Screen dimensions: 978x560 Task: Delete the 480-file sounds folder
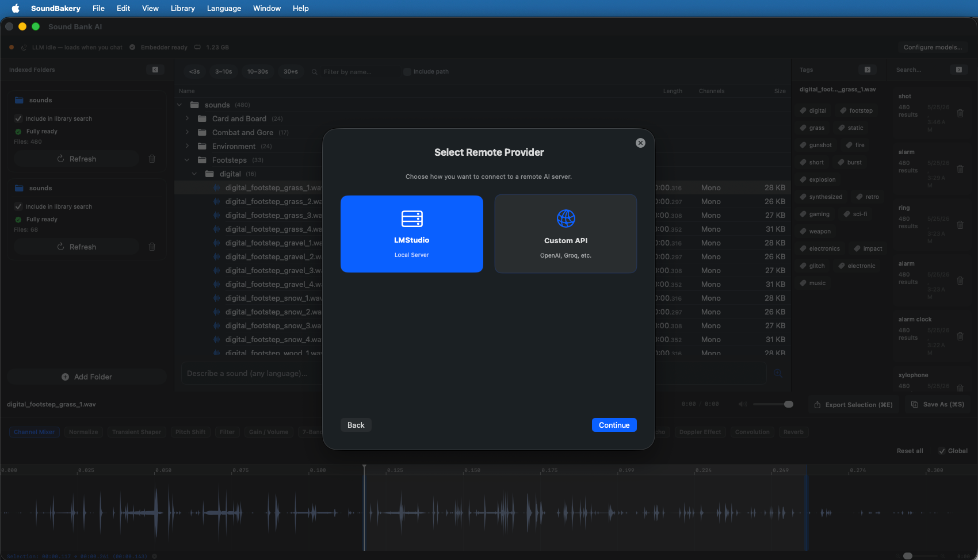(x=152, y=159)
